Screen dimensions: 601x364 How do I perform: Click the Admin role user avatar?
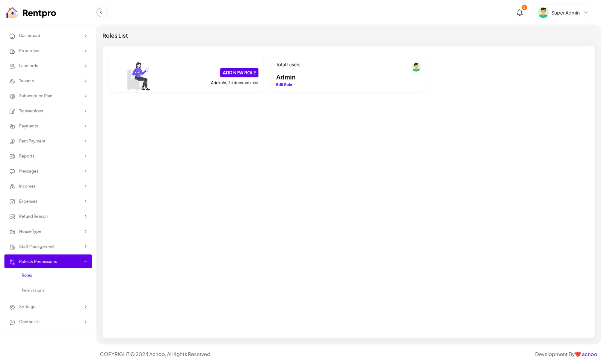[x=416, y=67]
